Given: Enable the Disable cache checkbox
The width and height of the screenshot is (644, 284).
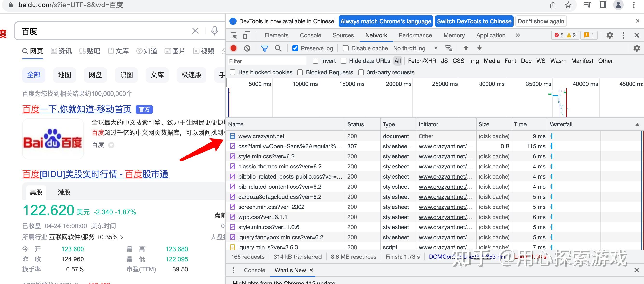Looking at the screenshot, I should pyautogui.click(x=345, y=48).
